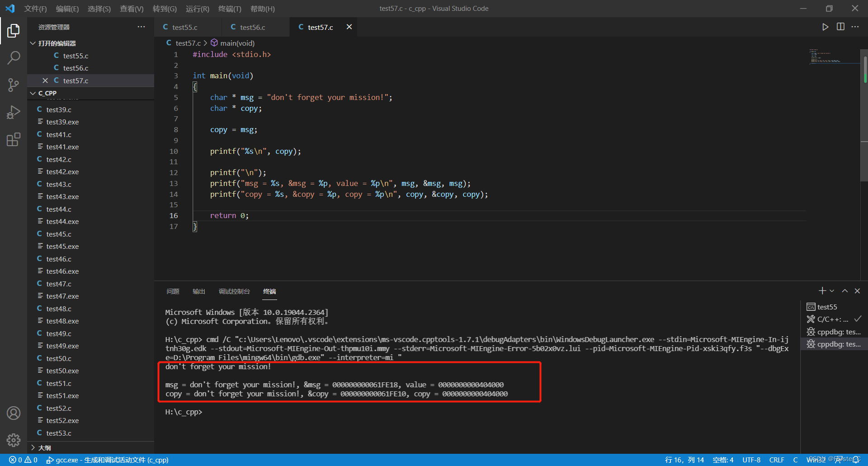The height and width of the screenshot is (466, 868).
Task: Select the test55 terminal entry
Action: [834, 307]
